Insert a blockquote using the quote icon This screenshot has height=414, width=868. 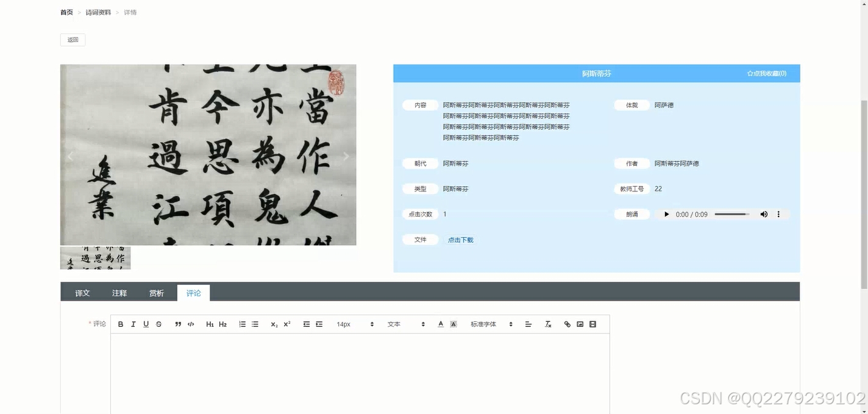[x=177, y=324]
